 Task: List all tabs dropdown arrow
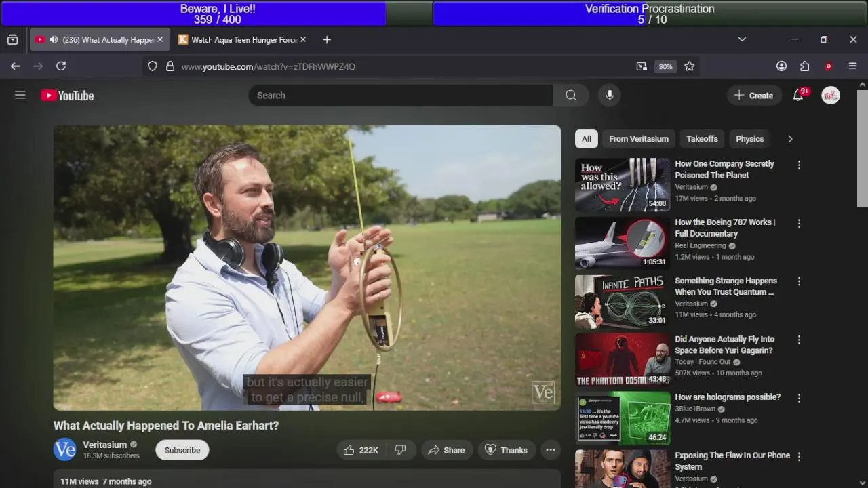tap(742, 40)
